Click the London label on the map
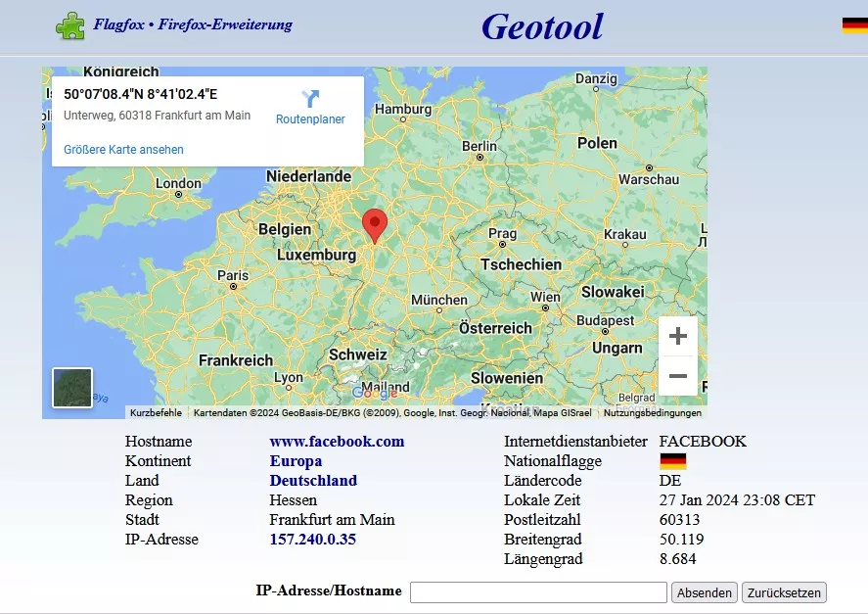Screen dimensions: 868x614 (x=178, y=183)
